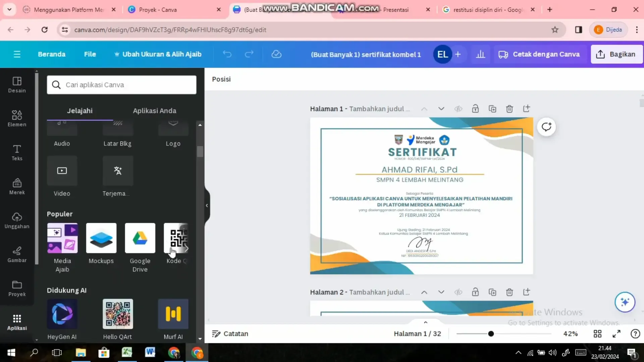Screen dimensions: 644x362
Task: Expand page thumbnails bar with up chevron
Action: pyautogui.click(x=426, y=322)
